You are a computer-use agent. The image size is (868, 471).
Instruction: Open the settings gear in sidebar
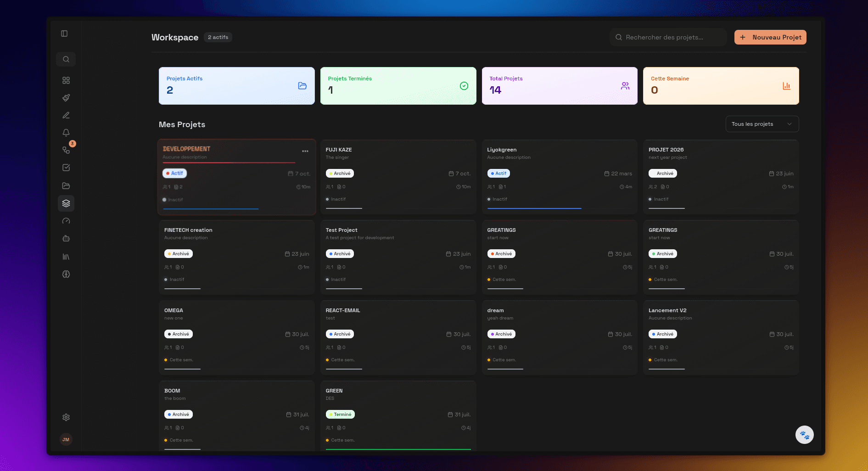pyautogui.click(x=66, y=417)
